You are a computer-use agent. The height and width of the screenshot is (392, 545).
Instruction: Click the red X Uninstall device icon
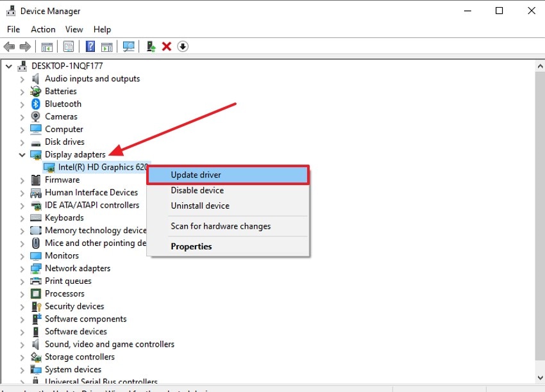pyautogui.click(x=167, y=46)
